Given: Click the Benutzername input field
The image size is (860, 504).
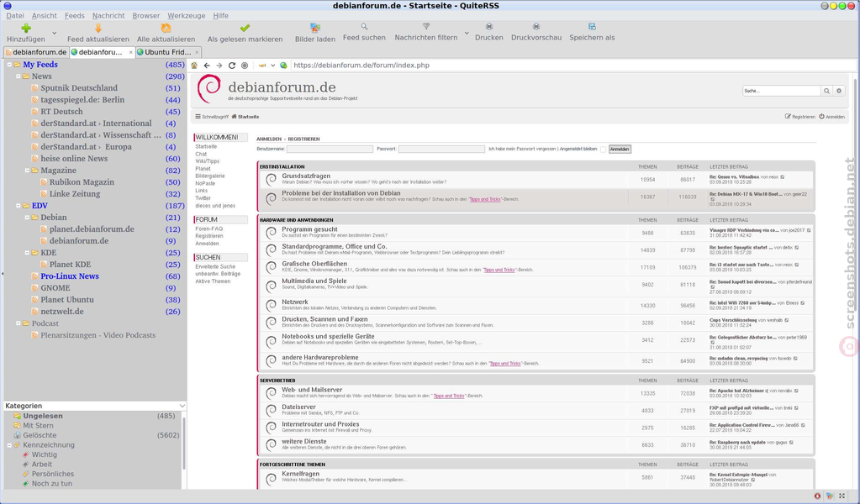Looking at the screenshot, I should pyautogui.click(x=330, y=149).
